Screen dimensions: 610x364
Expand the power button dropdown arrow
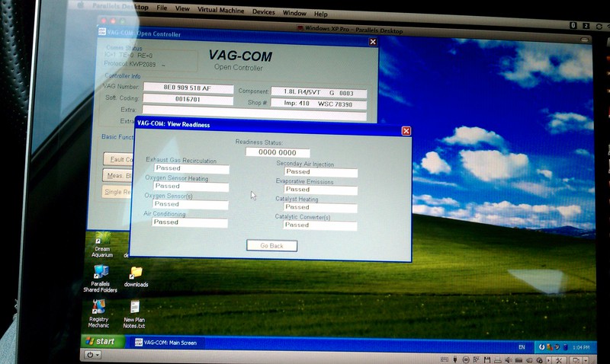(98, 355)
